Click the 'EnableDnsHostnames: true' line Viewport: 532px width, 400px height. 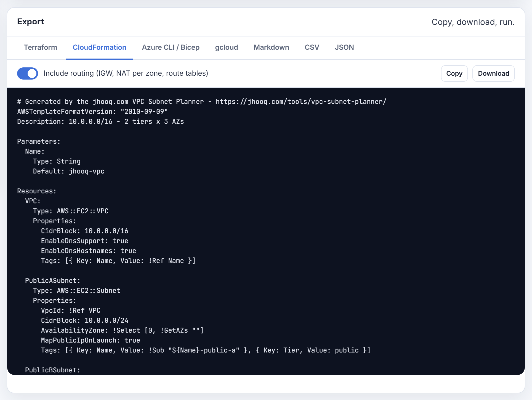[89, 251]
